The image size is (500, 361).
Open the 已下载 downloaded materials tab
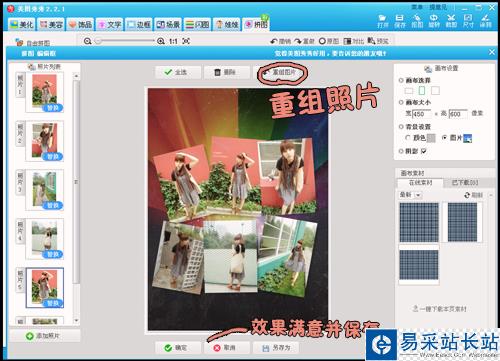point(465,183)
